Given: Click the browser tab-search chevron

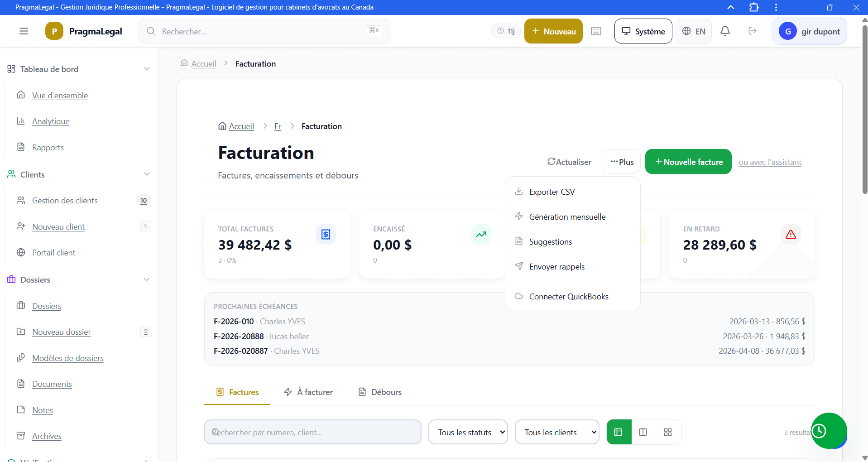Looking at the screenshot, I should pos(731,7).
